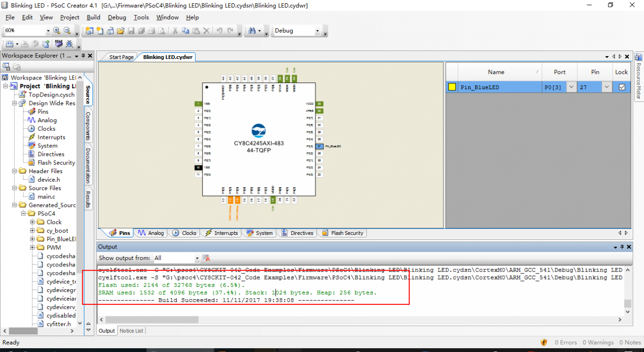Click the Zoom Out magnifier icon
The height and width of the screenshot is (352, 644).
pos(67,31)
